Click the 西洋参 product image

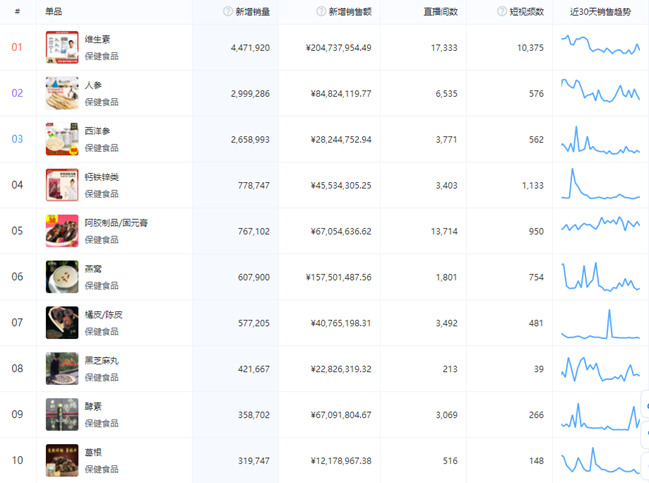point(62,139)
